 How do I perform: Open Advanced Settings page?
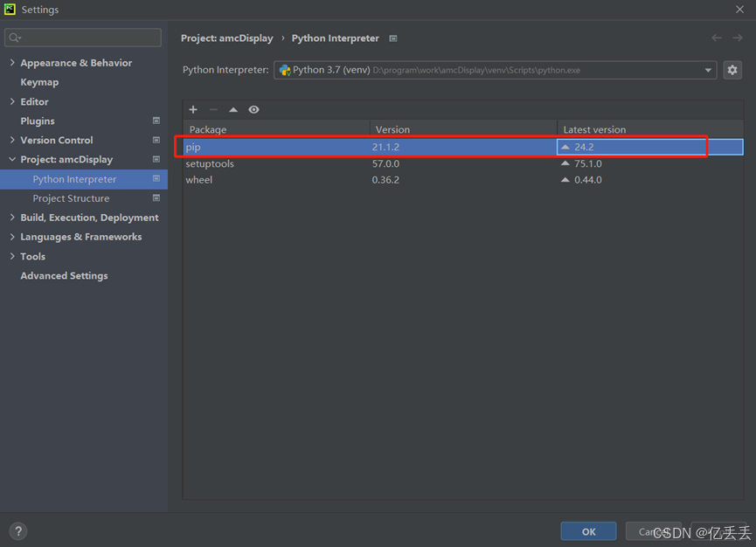tap(64, 275)
